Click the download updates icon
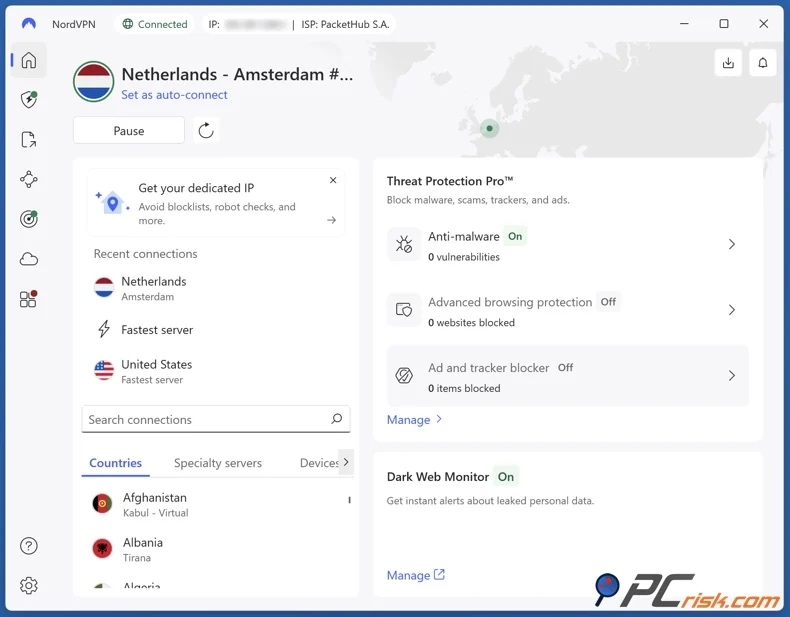Viewport: 790px width, 617px height. pos(728,63)
